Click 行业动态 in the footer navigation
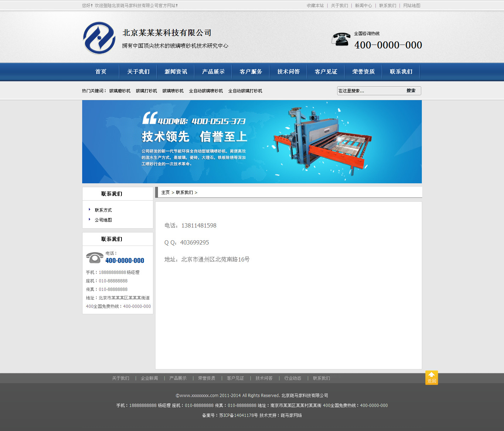 293,378
